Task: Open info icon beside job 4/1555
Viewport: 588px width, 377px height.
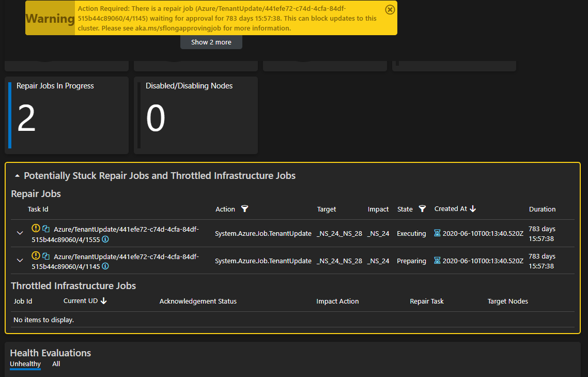Action: [105, 239]
